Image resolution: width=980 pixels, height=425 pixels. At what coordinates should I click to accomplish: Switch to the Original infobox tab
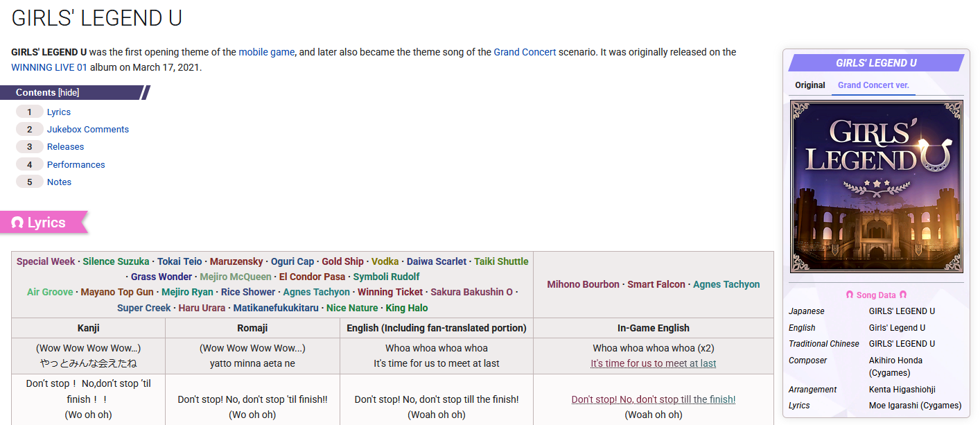[x=810, y=85]
